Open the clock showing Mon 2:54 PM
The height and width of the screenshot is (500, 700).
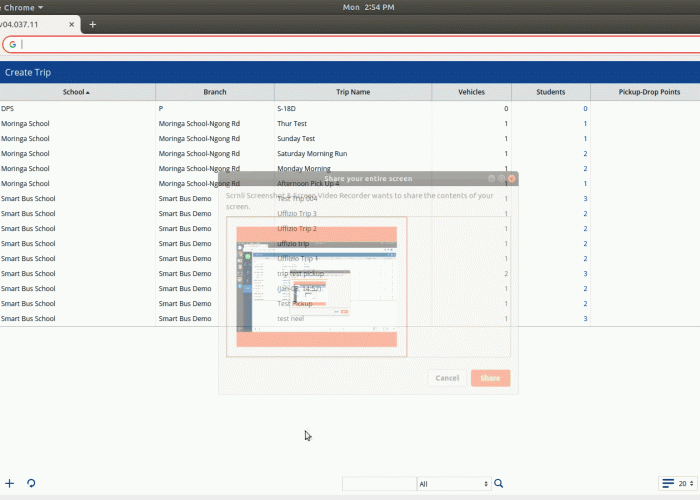(371, 7)
